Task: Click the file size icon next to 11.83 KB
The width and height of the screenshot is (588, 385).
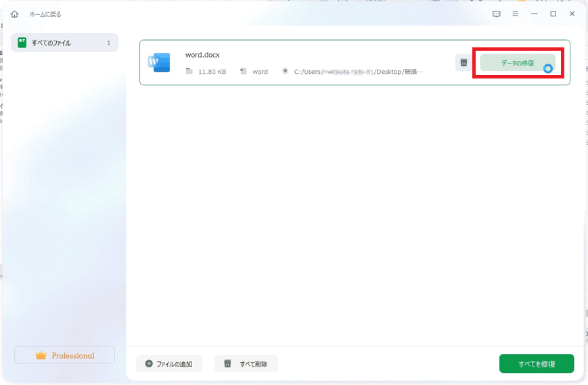Action: tap(189, 71)
